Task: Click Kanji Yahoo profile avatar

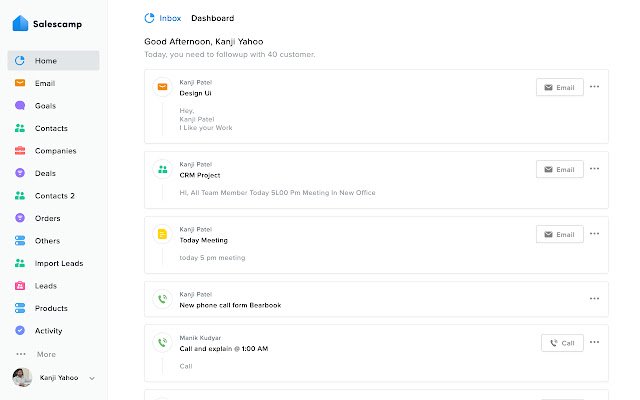Action: coord(22,377)
